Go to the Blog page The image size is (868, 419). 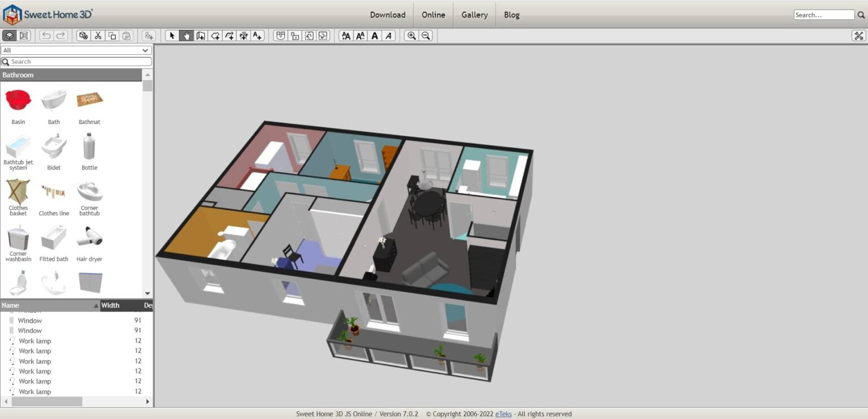click(x=511, y=15)
